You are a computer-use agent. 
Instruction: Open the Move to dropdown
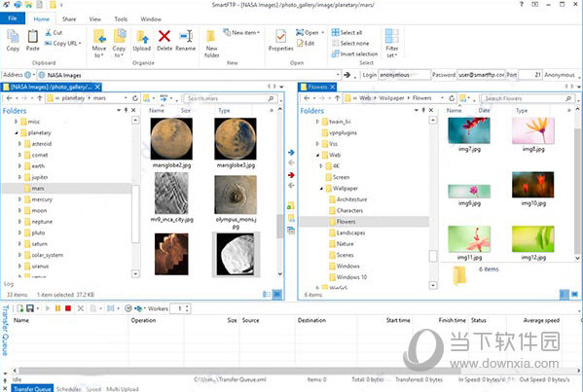pyautogui.click(x=99, y=44)
